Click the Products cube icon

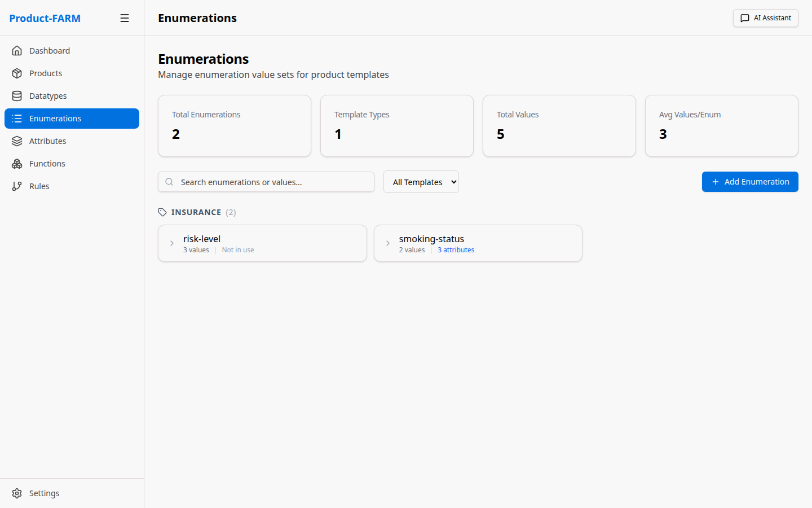click(17, 73)
